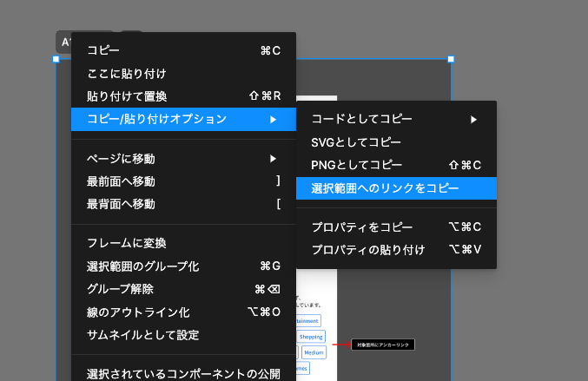
Task: Select フレームに変換 menu entry
Action: click(183, 243)
